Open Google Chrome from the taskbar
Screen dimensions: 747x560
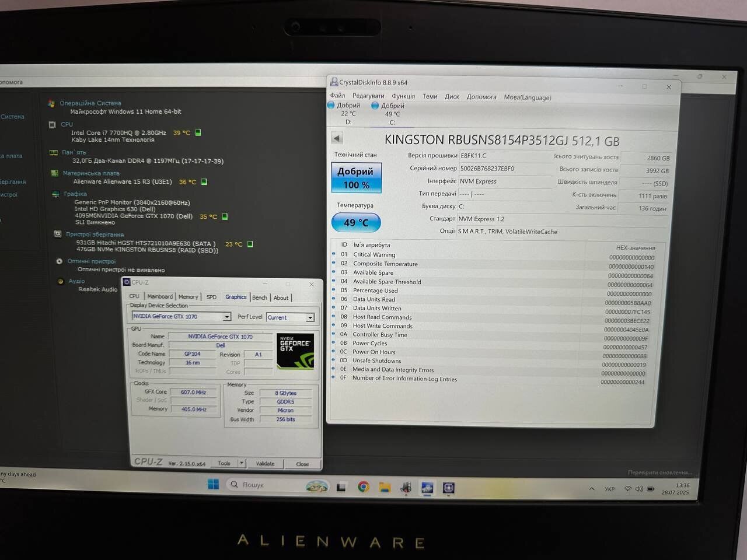(363, 487)
